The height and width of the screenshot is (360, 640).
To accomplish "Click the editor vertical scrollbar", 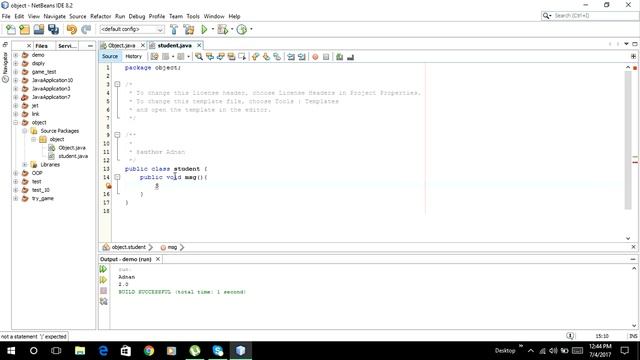I will tap(628, 141).
